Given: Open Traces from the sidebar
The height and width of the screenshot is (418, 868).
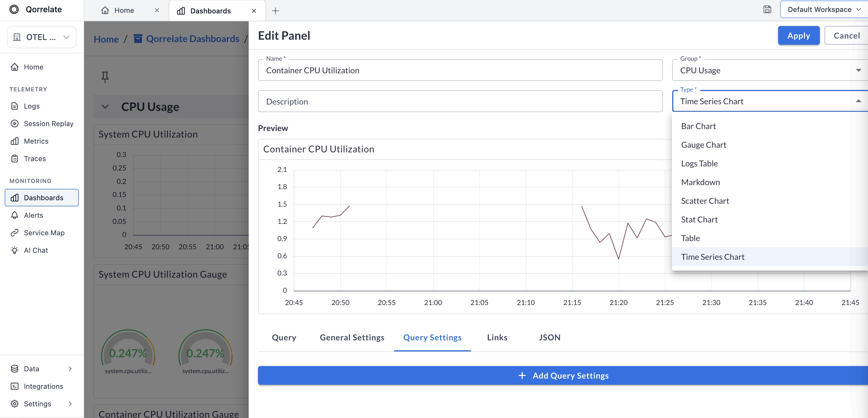Looking at the screenshot, I should point(35,159).
